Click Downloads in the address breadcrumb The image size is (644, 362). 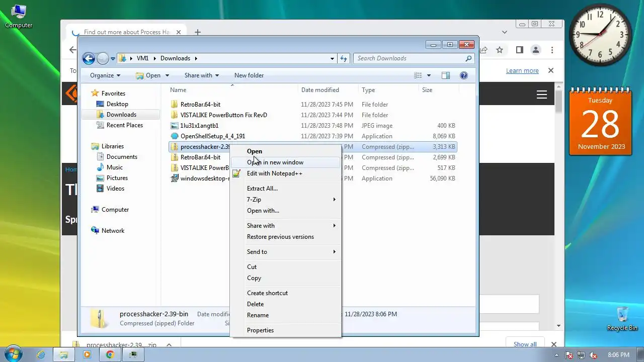coord(175,58)
